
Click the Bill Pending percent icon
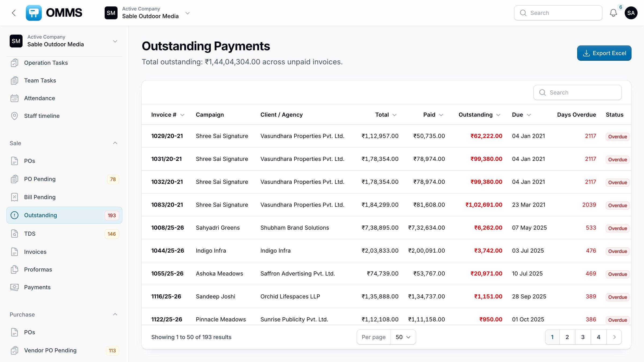tap(14, 197)
